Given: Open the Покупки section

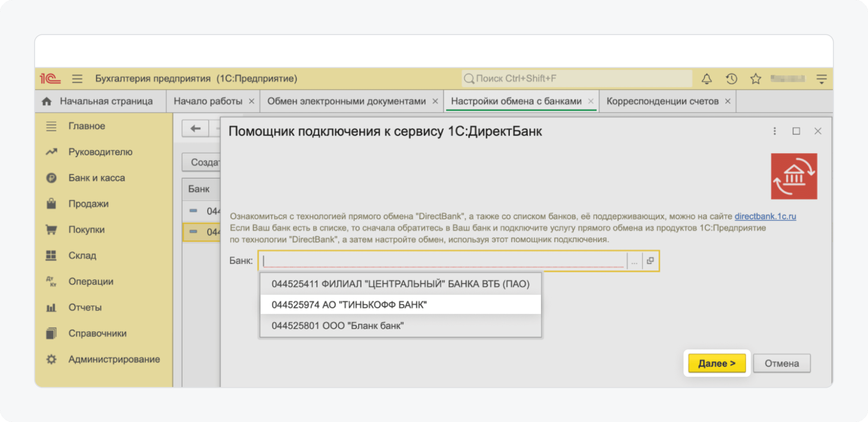Looking at the screenshot, I should pos(87,230).
